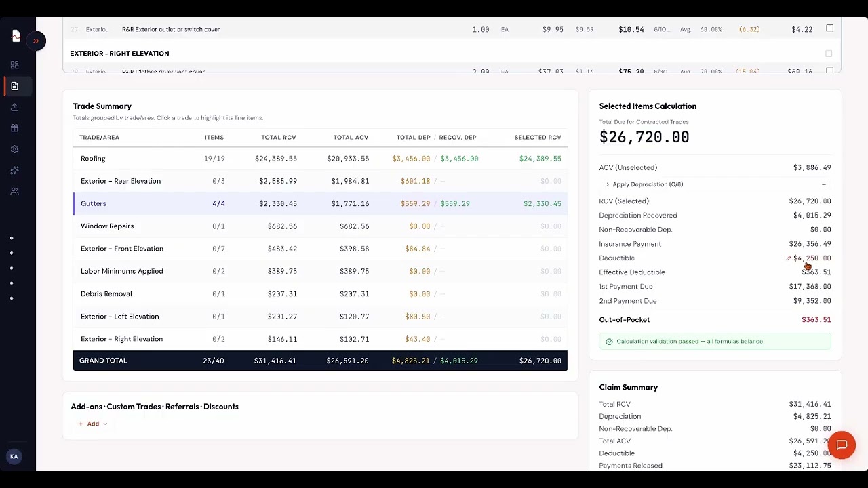
Task: Click the Roofing selected RCV $24,389.55 value
Action: click(x=540, y=159)
